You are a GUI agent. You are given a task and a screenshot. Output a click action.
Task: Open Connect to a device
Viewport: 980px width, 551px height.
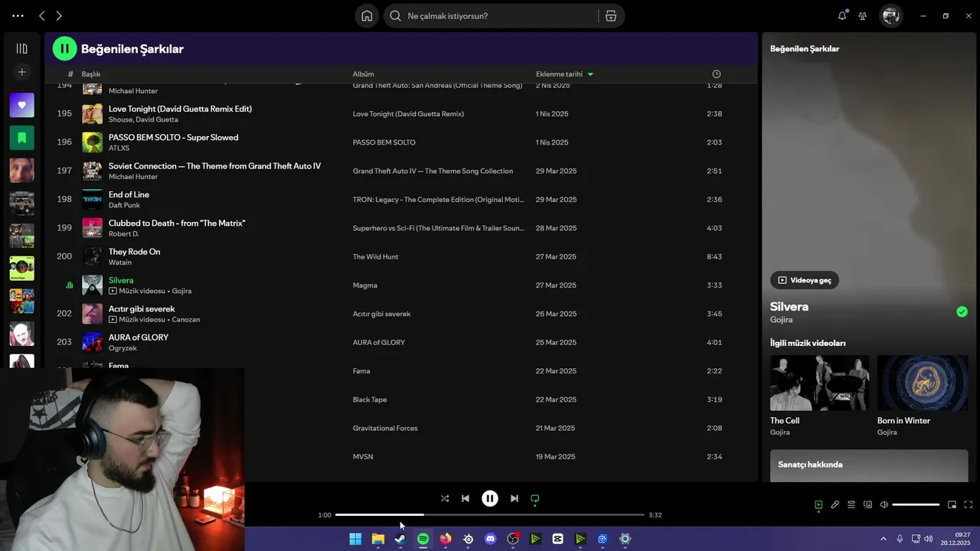(x=868, y=504)
